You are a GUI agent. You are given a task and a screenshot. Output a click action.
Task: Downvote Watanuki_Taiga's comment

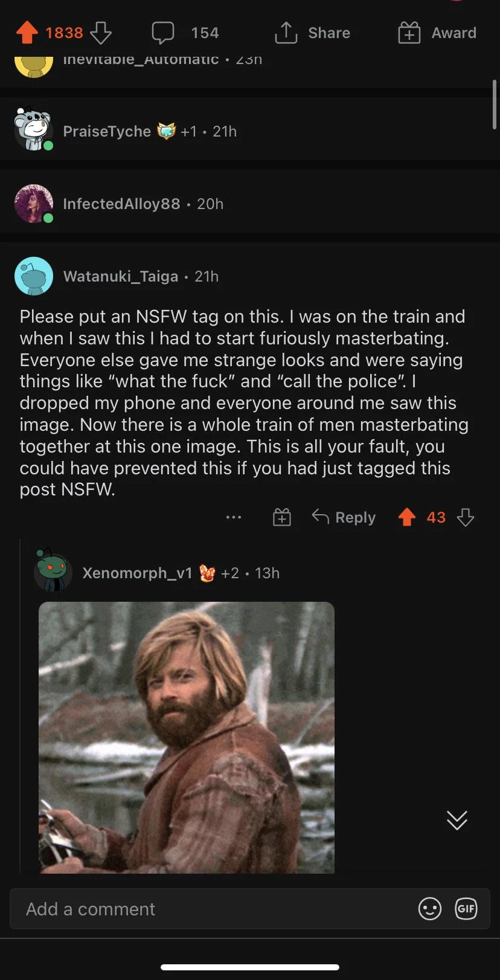point(466,517)
